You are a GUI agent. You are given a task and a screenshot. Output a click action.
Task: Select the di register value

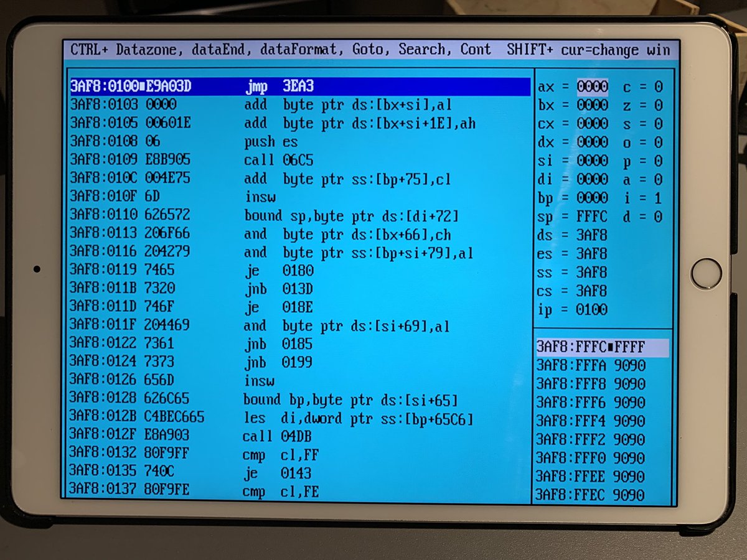(593, 180)
